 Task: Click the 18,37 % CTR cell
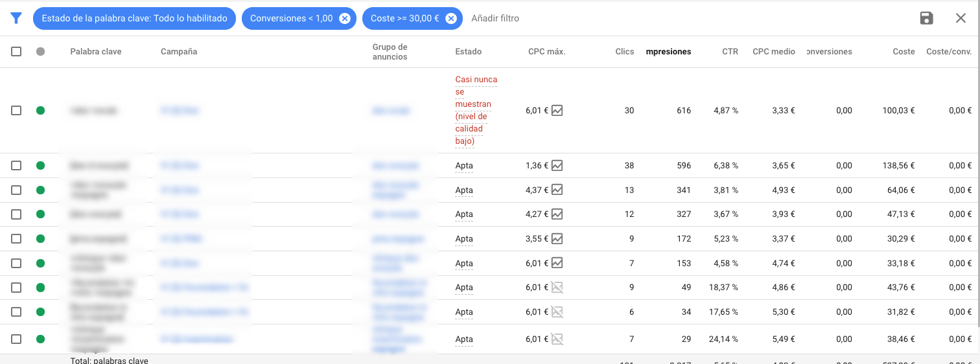tap(723, 288)
